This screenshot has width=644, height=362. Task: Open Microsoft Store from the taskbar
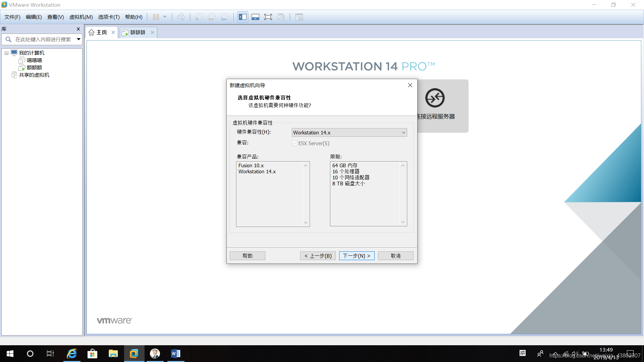[x=92, y=354]
